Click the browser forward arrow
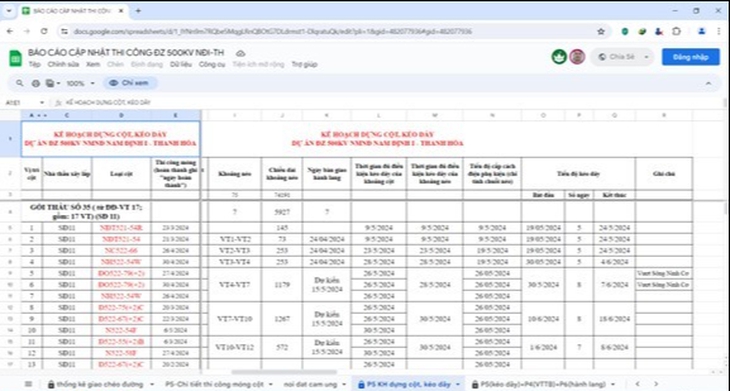Viewport: 730px width, 391px height. (27, 31)
